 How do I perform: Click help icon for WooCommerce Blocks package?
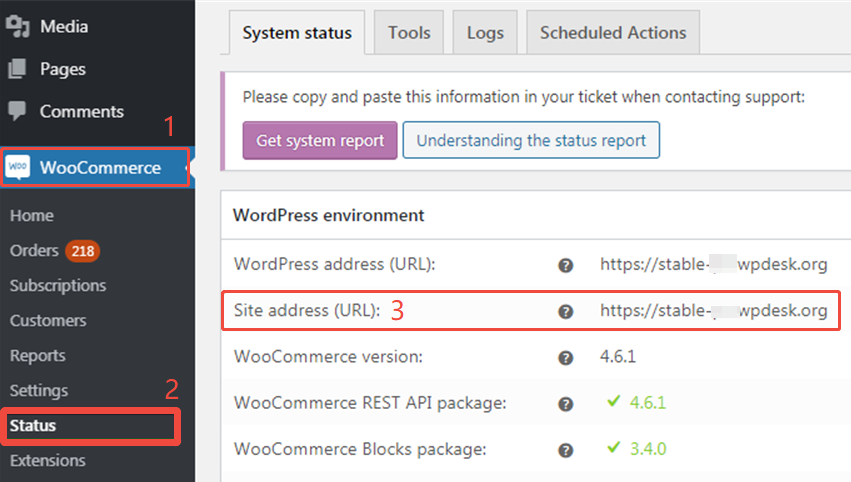pyautogui.click(x=566, y=450)
